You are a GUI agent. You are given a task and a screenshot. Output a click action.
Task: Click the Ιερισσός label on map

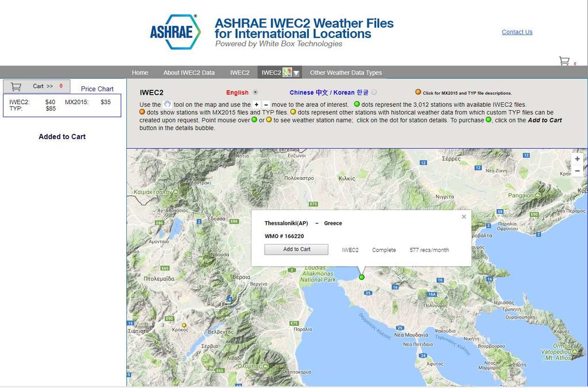pos(504,302)
